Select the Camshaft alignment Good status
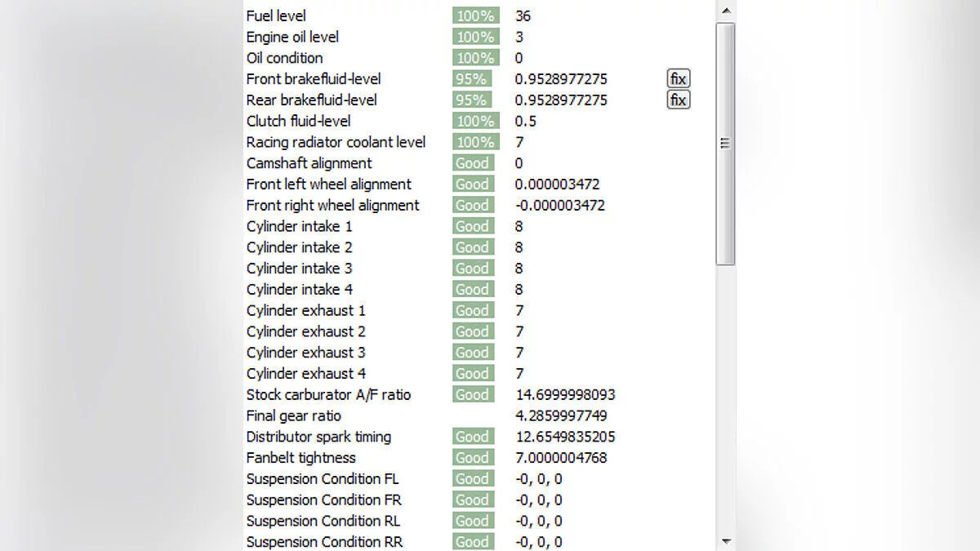 point(472,163)
